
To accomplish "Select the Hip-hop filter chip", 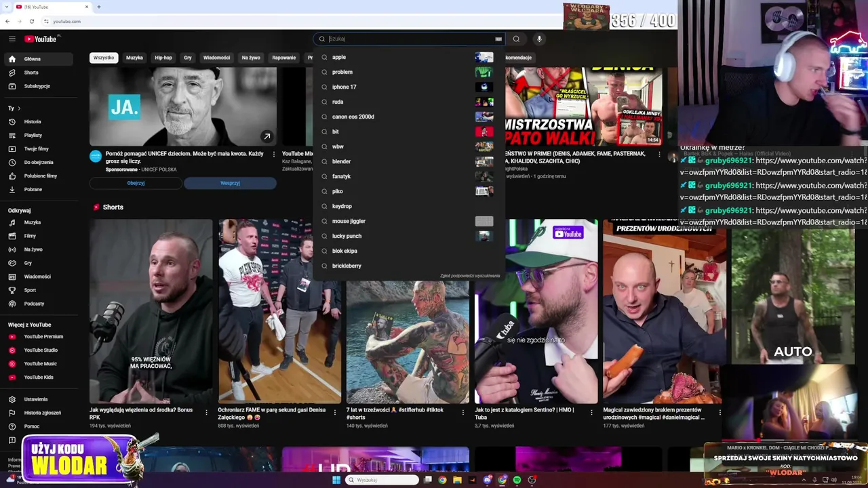I will pyautogui.click(x=163, y=58).
